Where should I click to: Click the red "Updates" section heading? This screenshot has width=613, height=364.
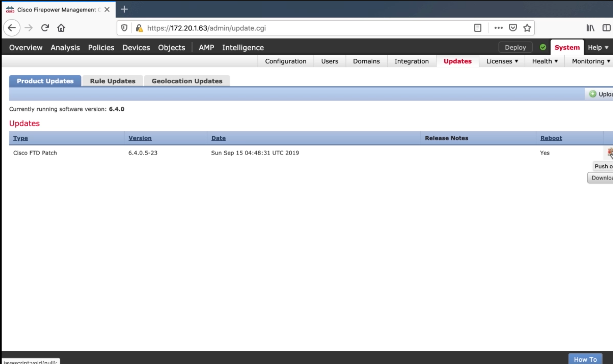pyautogui.click(x=24, y=124)
